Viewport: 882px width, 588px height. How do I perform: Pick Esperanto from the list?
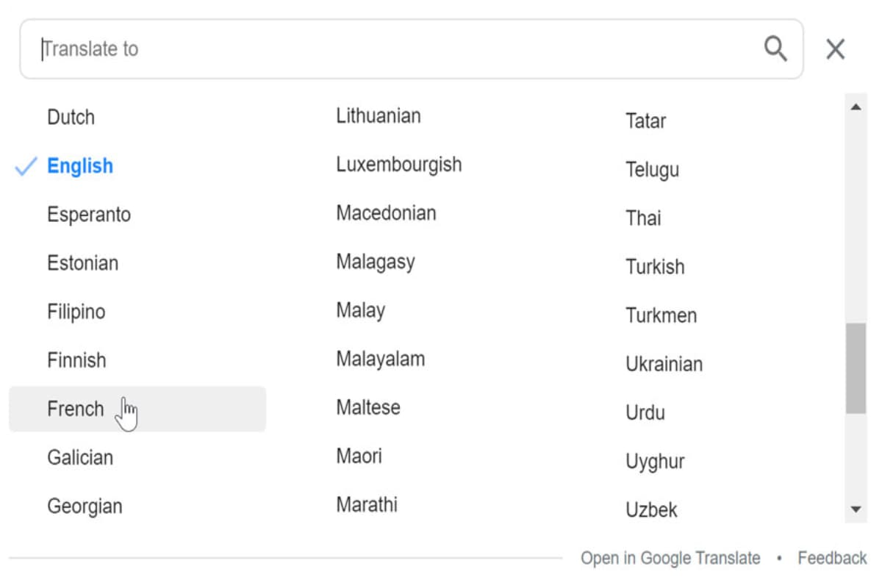pos(89,215)
